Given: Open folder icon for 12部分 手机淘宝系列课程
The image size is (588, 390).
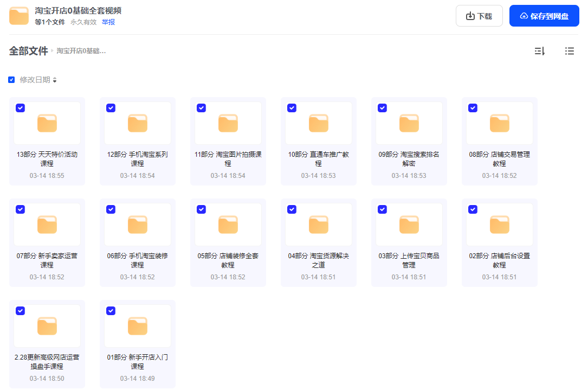Looking at the screenshot, I should (137, 123).
